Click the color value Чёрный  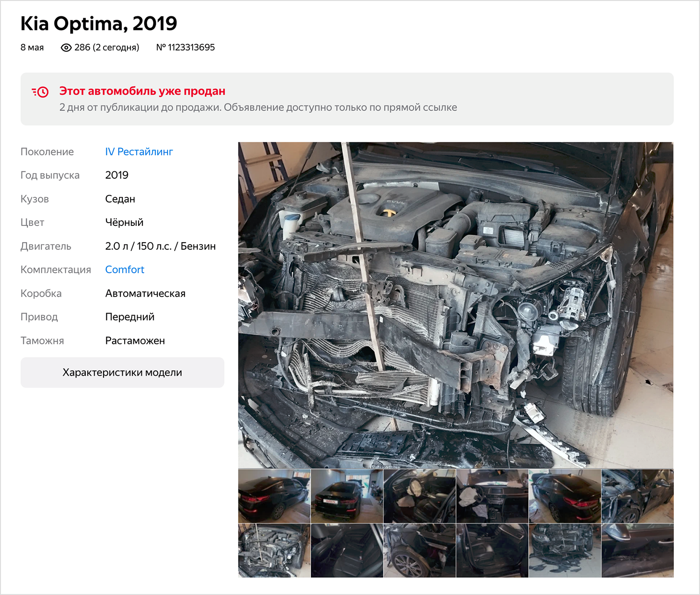pos(124,223)
